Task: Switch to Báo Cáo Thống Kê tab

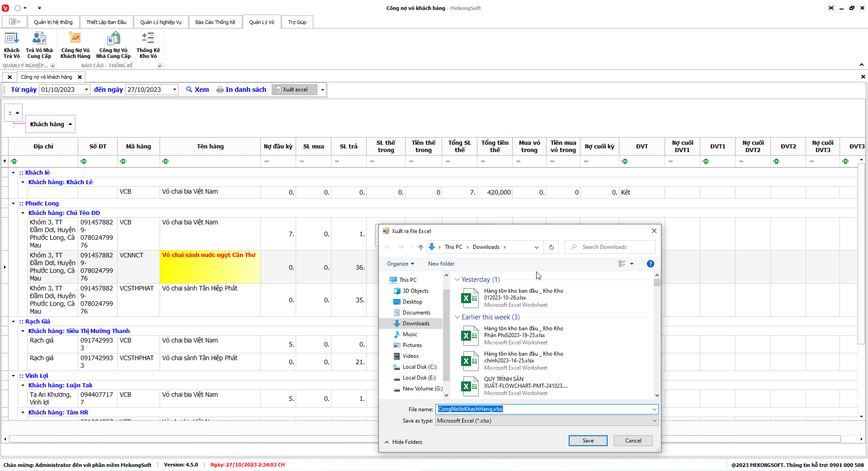Action: point(215,22)
